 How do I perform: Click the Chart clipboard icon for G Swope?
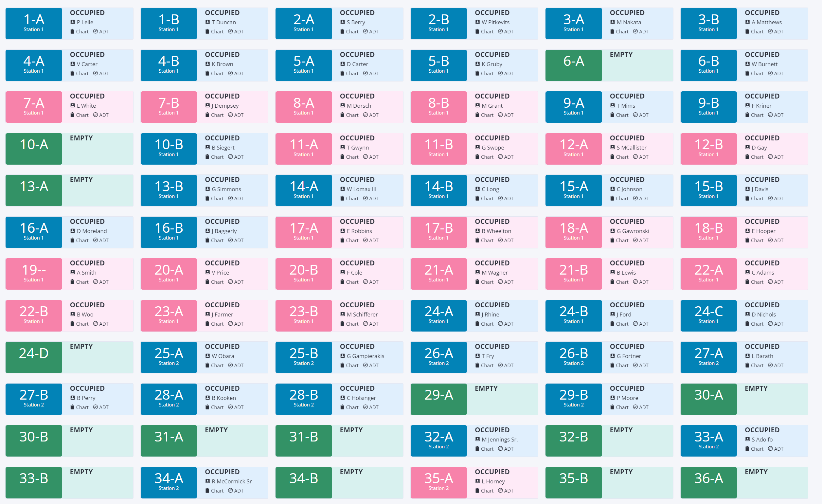click(x=477, y=157)
